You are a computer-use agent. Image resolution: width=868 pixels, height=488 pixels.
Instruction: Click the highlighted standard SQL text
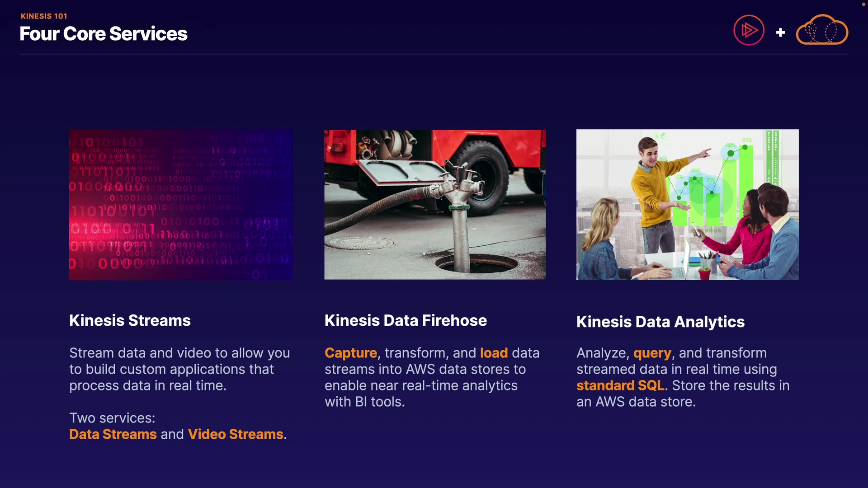pyautogui.click(x=620, y=385)
